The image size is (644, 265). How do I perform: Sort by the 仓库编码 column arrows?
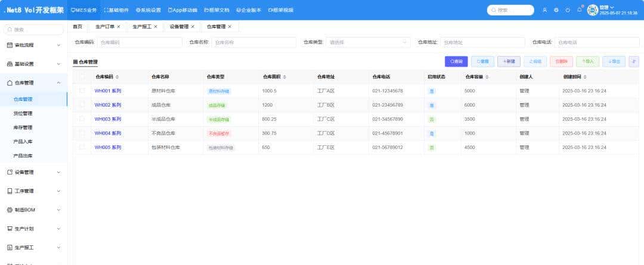[x=117, y=77]
